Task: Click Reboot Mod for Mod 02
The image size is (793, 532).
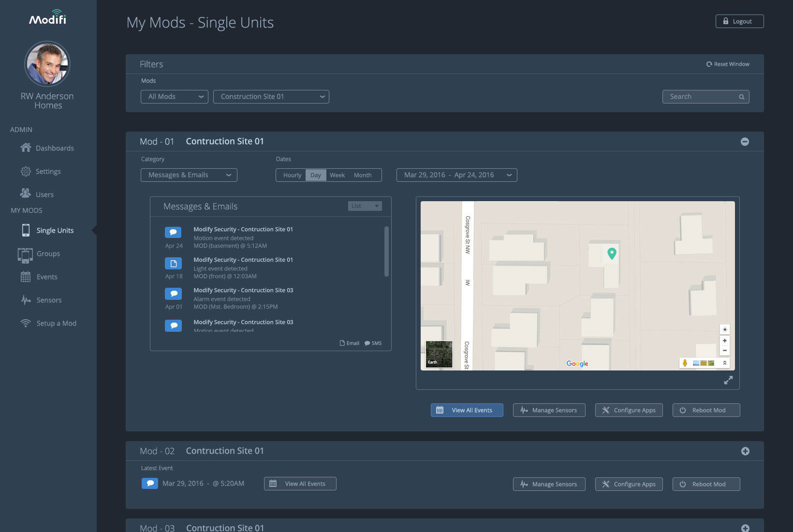Action: (706, 484)
